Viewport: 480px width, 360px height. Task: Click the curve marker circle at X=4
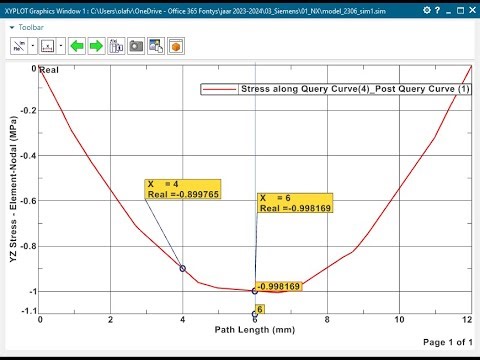pyautogui.click(x=182, y=268)
